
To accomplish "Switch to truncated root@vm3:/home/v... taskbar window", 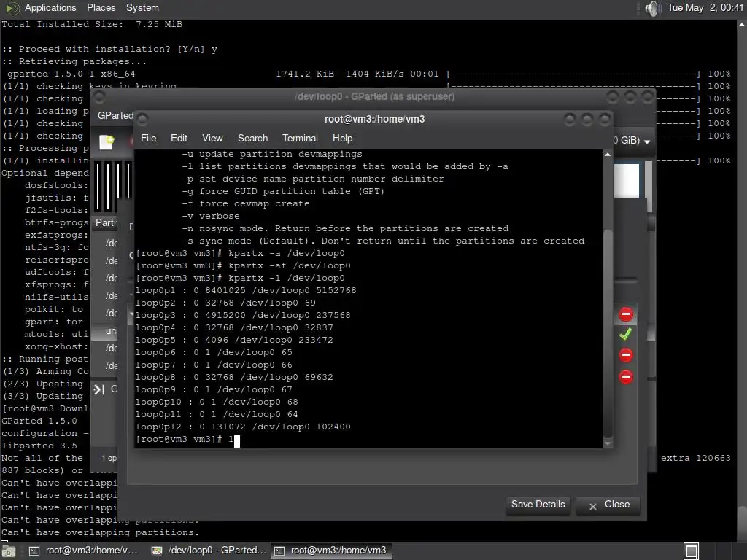I will point(83,551).
